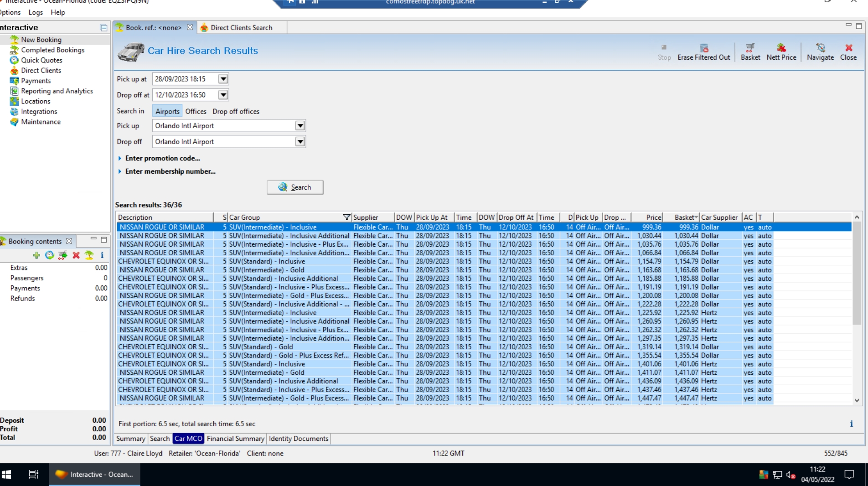Open the Options menu
Screen dimensions: 868x486
10,12
